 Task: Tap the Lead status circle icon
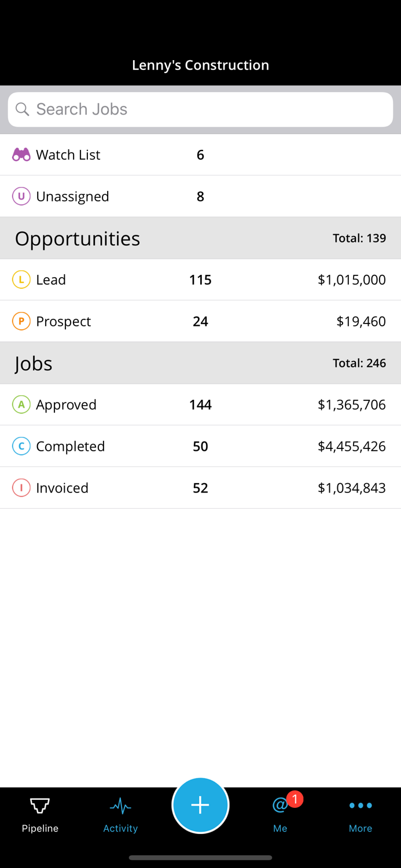tap(21, 279)
